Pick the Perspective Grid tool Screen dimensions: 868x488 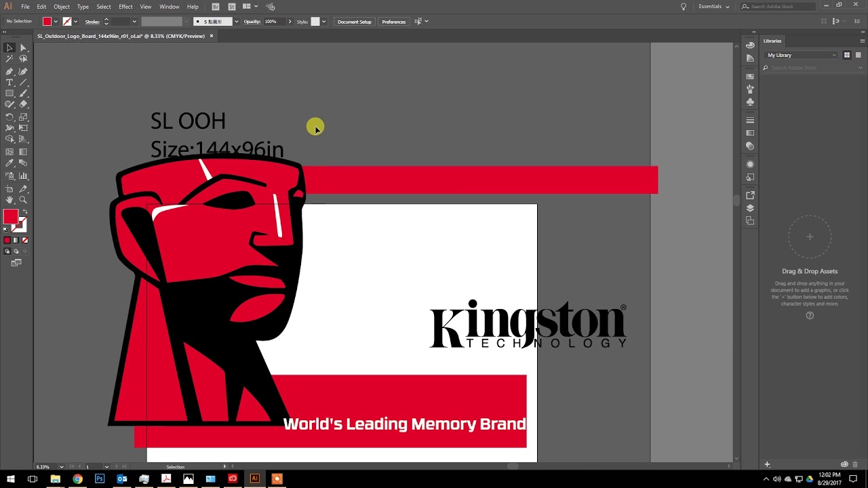point(23,139)
